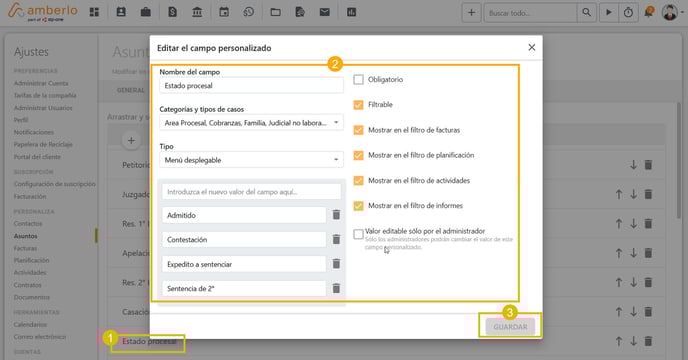Open Facturación in settings sidebar

point(30,196)
